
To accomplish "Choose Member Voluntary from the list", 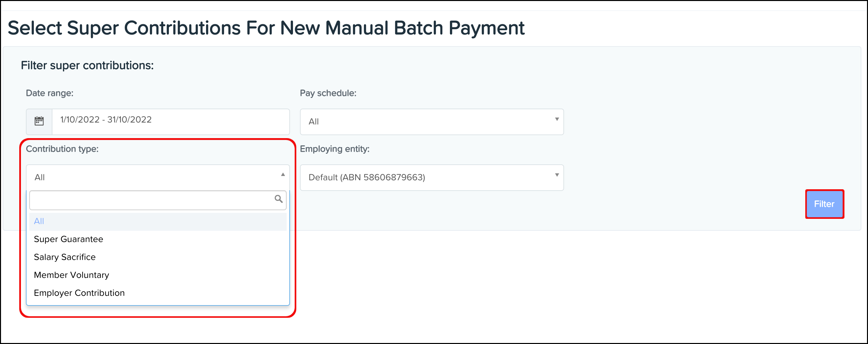I will pyautogui.click(x=71, y=275).
